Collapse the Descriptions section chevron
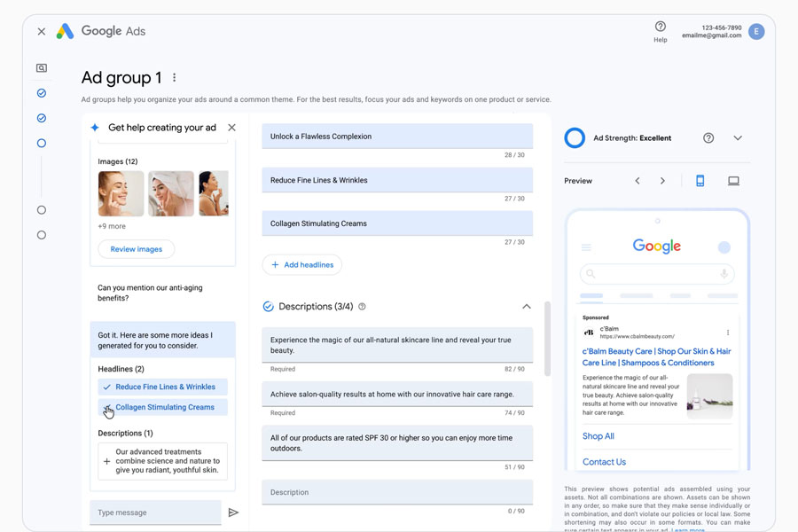The image size is (798, 532). tap(526, 307)
